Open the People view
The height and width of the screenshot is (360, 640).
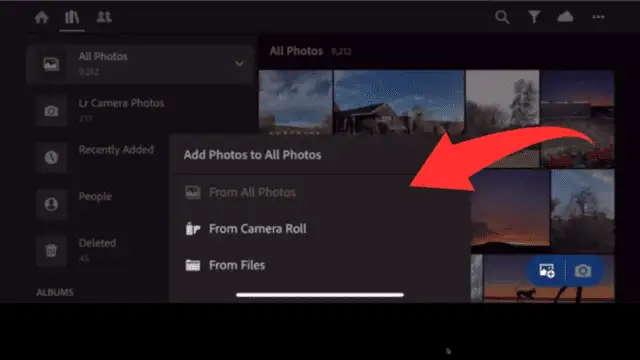pyautogui.click(x=95, y=196)
